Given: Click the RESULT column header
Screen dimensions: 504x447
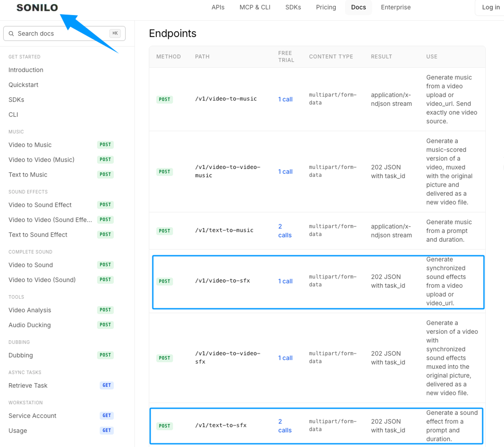Looking at the screenshot, I should 381,57.
